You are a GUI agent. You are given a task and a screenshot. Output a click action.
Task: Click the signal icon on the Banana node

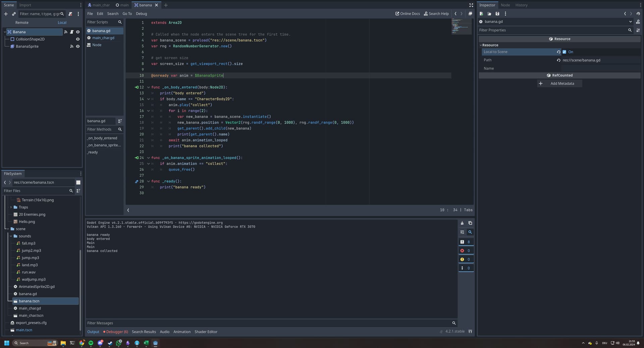(x=66, y=32)
